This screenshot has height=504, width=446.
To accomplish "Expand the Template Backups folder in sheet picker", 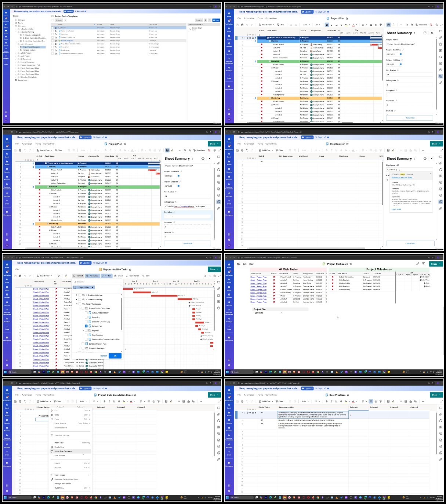I will point(80,348).
